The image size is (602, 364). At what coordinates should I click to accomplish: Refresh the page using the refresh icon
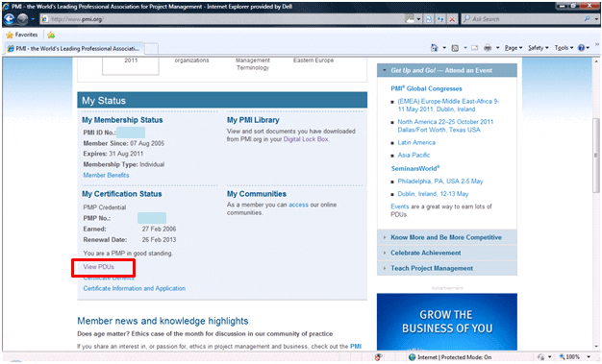pyautogui.click(x=429, y=19)
